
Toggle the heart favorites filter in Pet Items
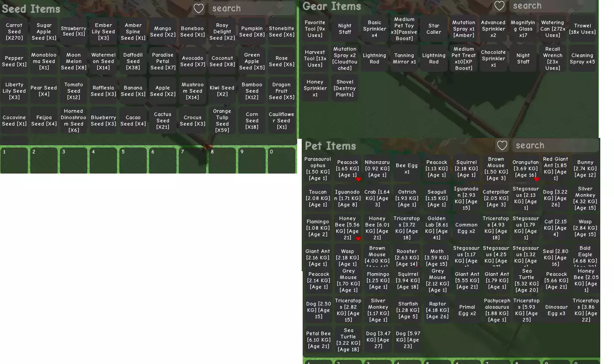[x=502, y=146]
